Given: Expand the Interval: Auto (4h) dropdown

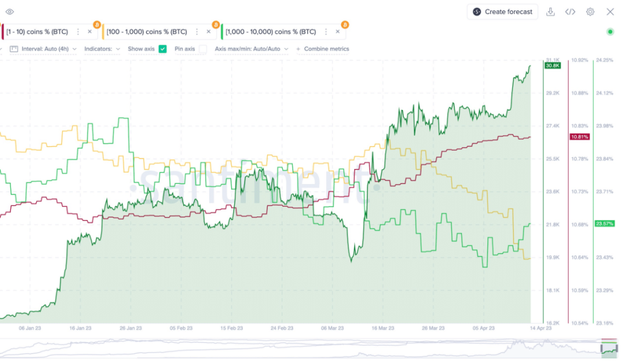Looking at the screenshot, I should point(49,49).
